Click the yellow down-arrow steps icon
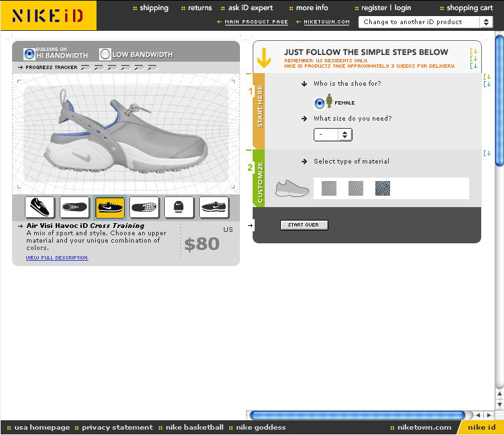 coord(264,58)
